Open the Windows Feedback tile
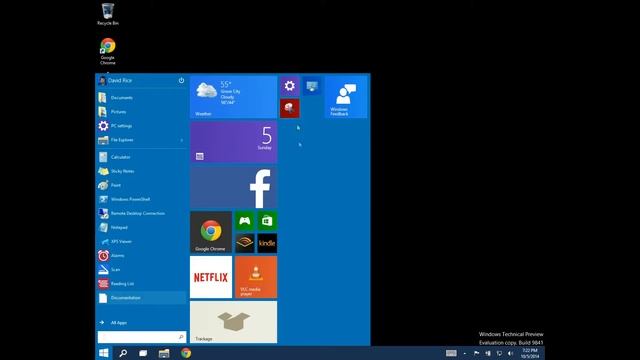The image size is (640, 360). pos(346,97)
